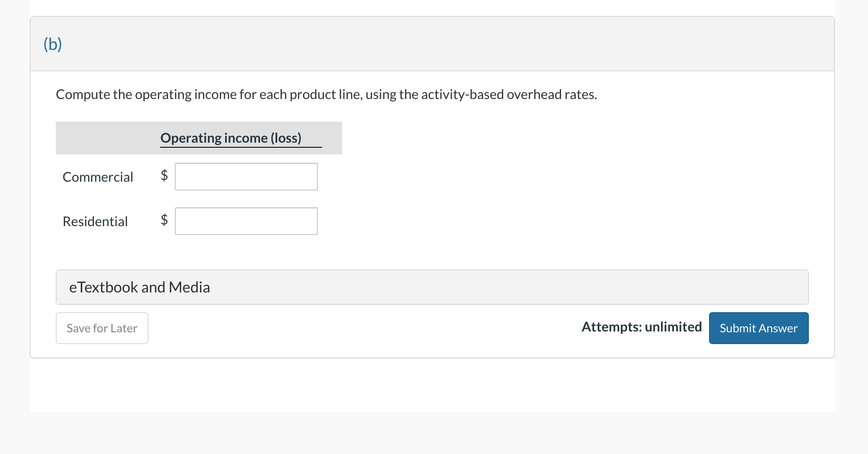Click the word Later on the save button
Screen dimensions: 868x454
click(x=124, y=328)
